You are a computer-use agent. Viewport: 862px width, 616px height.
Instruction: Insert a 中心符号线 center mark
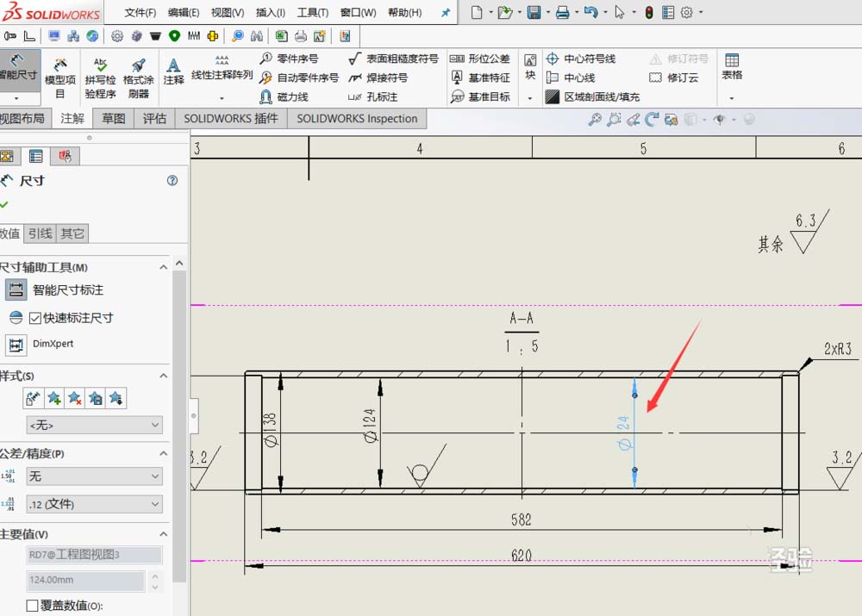(x=580, y=59)
